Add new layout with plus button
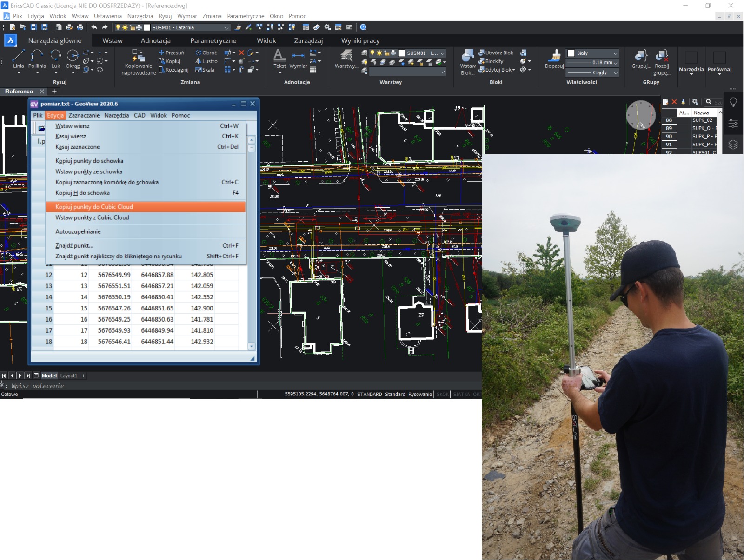 84,376
